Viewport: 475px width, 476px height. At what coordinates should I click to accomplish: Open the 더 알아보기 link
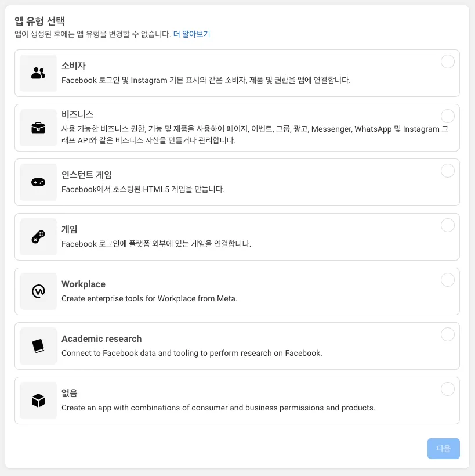[191, 34]
